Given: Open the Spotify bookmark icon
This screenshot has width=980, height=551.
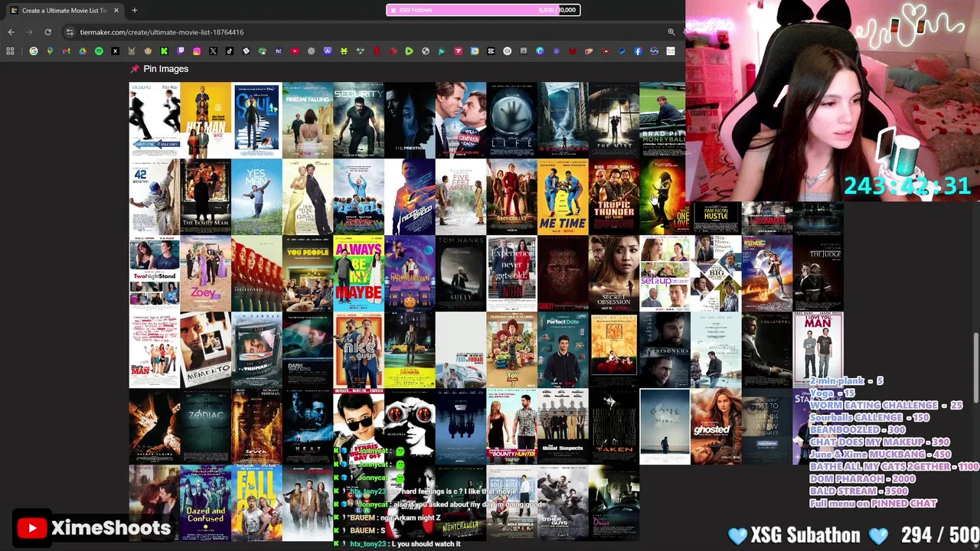Looking at the screenshot, I should [x=99, y=51].
